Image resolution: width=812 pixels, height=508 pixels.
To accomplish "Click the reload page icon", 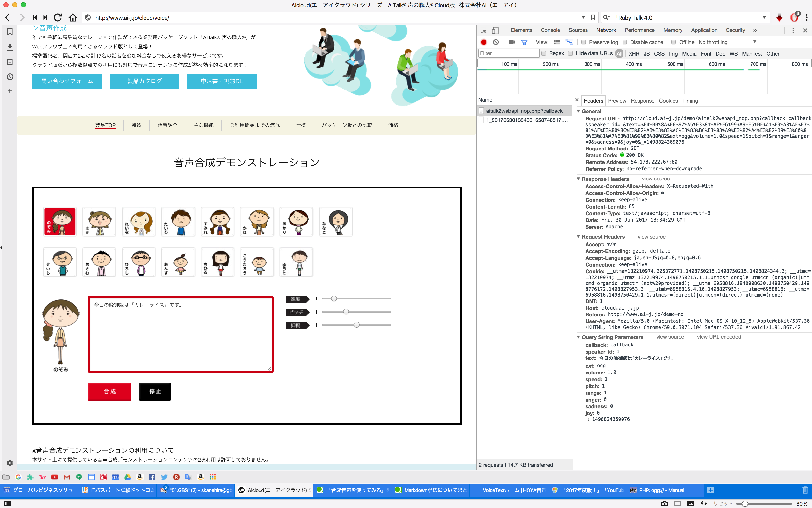I will click(x=58, y=17).
